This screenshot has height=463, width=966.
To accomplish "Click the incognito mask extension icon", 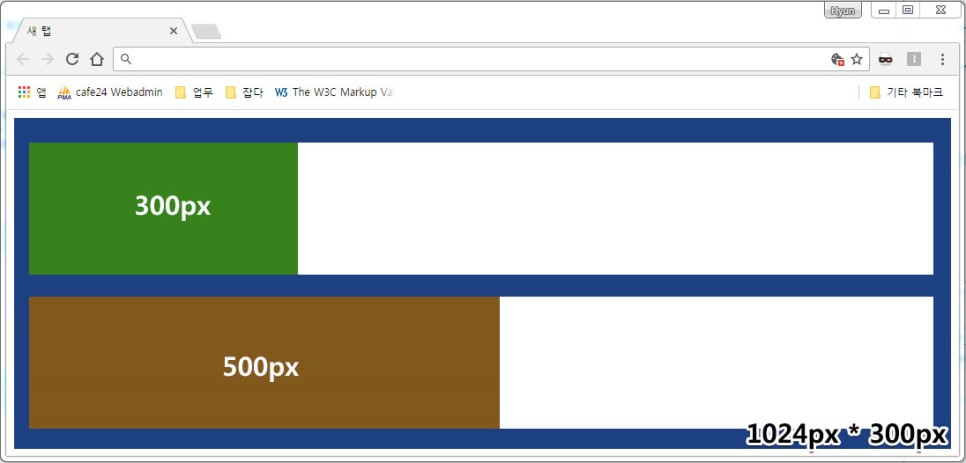I will coord(885,59).
